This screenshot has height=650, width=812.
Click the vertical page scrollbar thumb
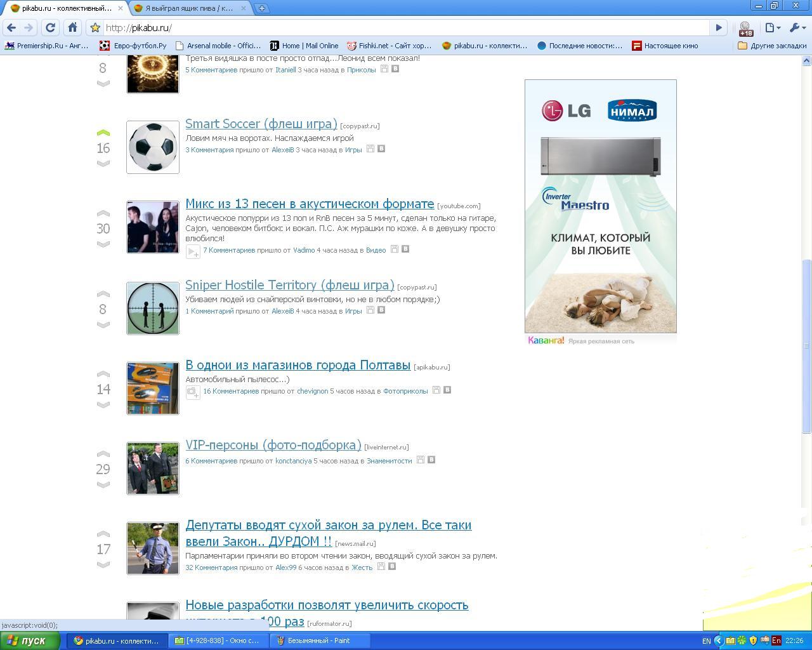coord(806,346)
